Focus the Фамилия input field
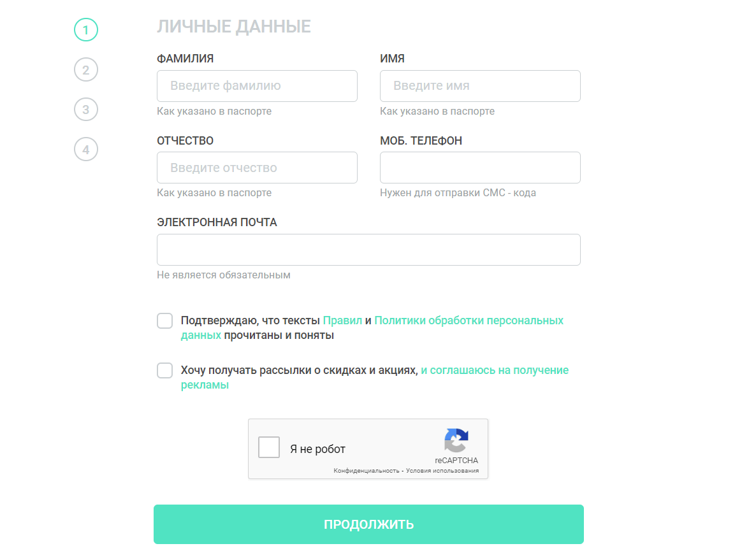The image size is (749, 560). coord(257,86)
